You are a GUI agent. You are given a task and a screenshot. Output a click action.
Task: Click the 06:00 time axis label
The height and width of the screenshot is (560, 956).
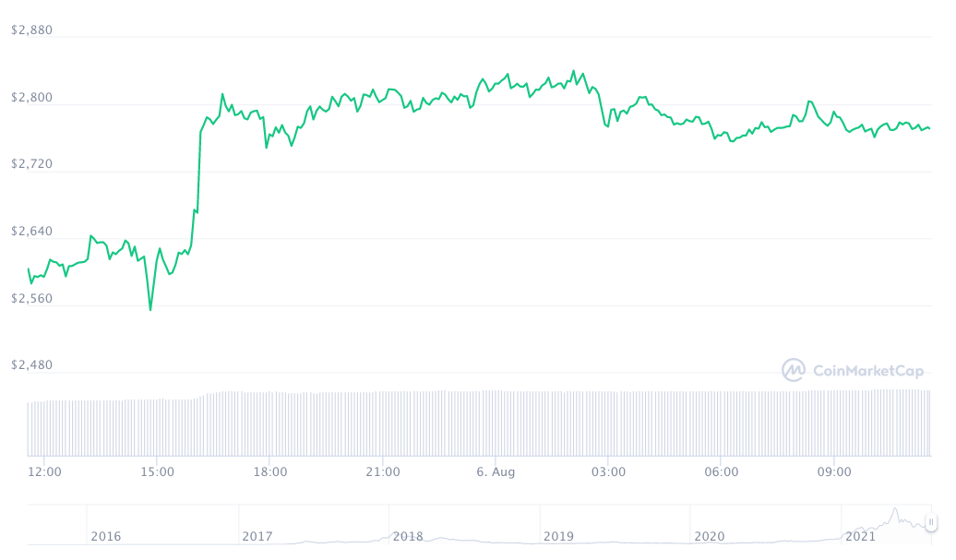(722, 472)
